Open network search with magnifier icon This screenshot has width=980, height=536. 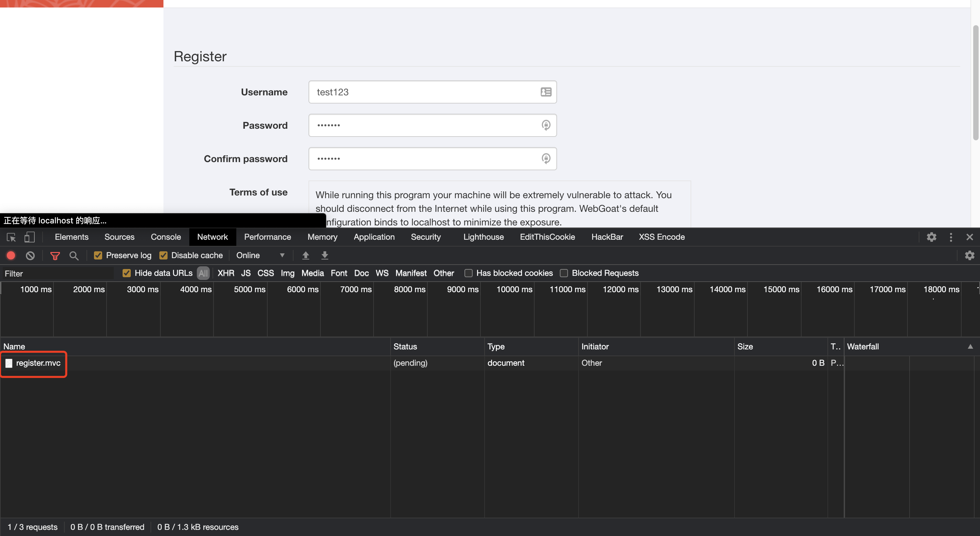point(74,256)
